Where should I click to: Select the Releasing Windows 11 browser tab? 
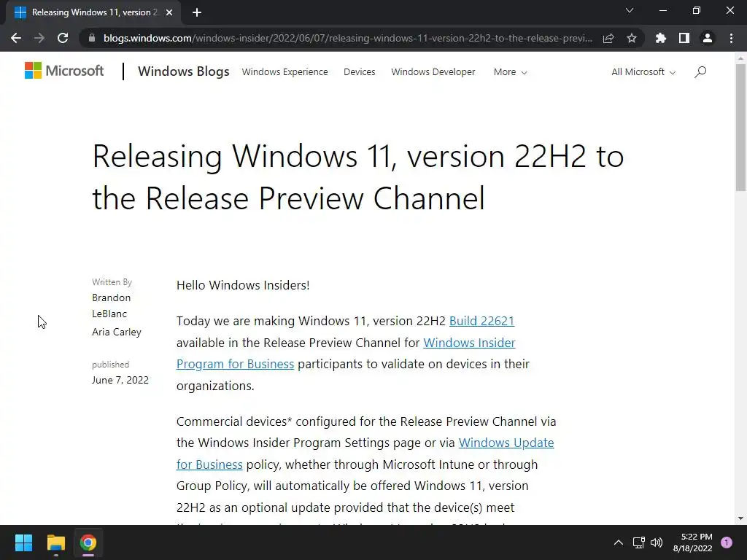coord(93,12)
